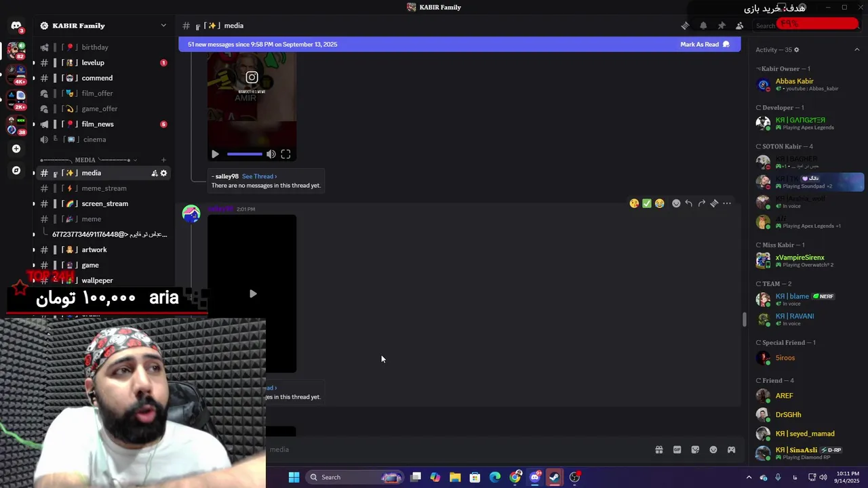The width and height of the screenshot is (868, 488).
Task: Open Discord direct messages home icon
Action: coord(16,26)
